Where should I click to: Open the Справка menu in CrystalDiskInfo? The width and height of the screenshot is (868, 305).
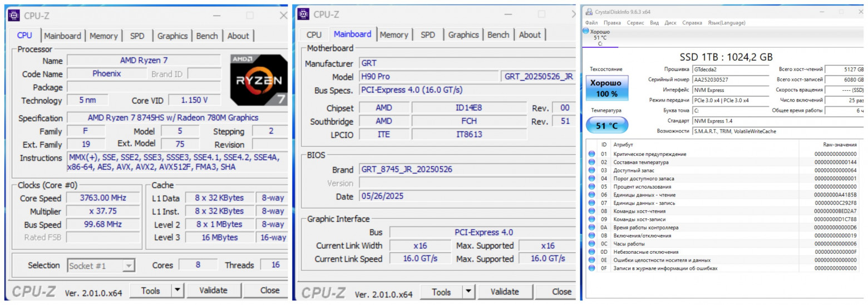click(692, 23)
